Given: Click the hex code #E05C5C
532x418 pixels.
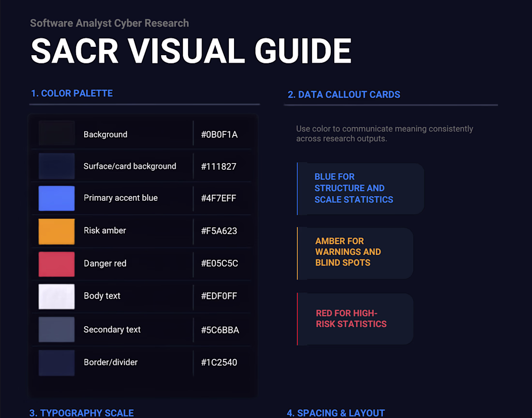Looking at the screenshot, I should point(220,263).
